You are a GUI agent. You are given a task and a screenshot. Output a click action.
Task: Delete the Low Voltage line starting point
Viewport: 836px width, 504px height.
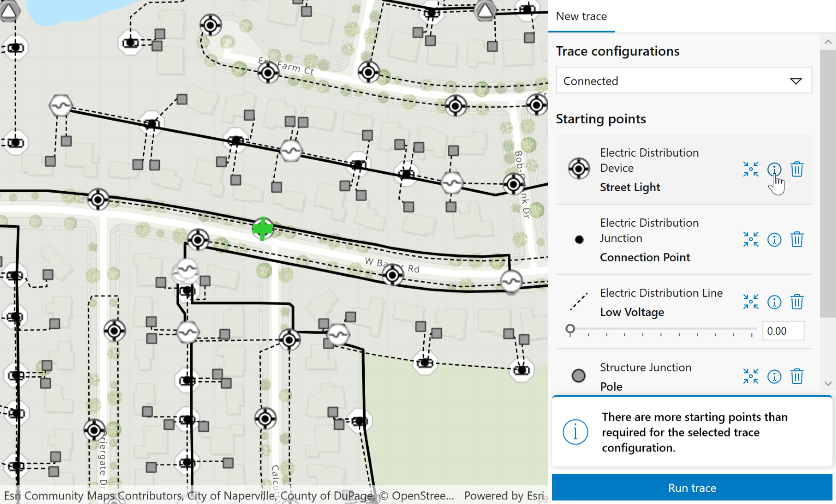(x=797, y=302)
